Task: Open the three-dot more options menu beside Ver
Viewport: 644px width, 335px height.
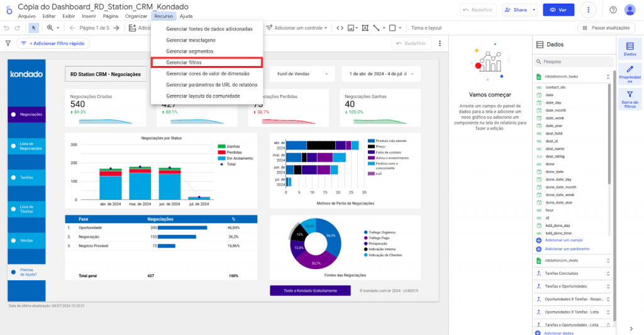Action: (588, 10)
